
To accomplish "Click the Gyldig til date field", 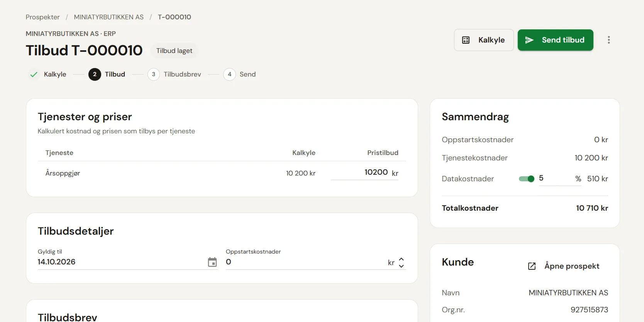I will click(x=127, y=262).
